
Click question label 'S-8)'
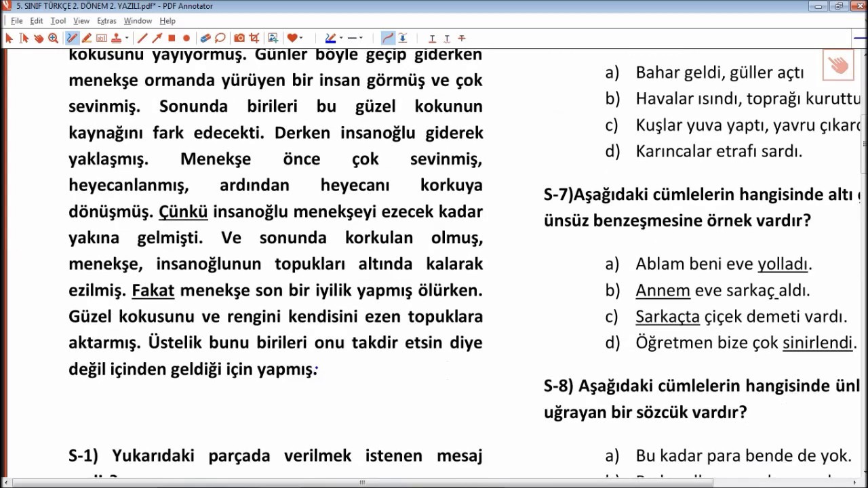click(559, 386)
